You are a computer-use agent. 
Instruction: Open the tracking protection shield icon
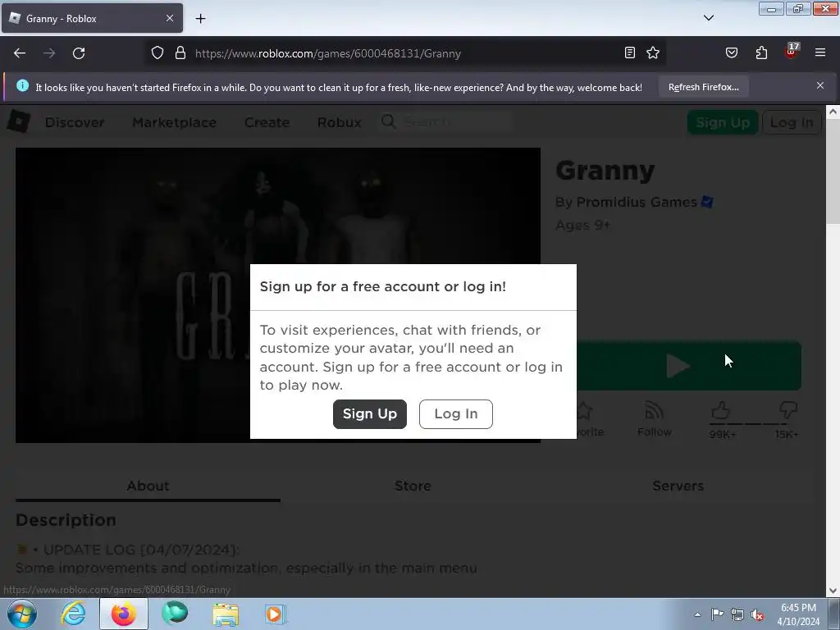[x=157, y=52]
